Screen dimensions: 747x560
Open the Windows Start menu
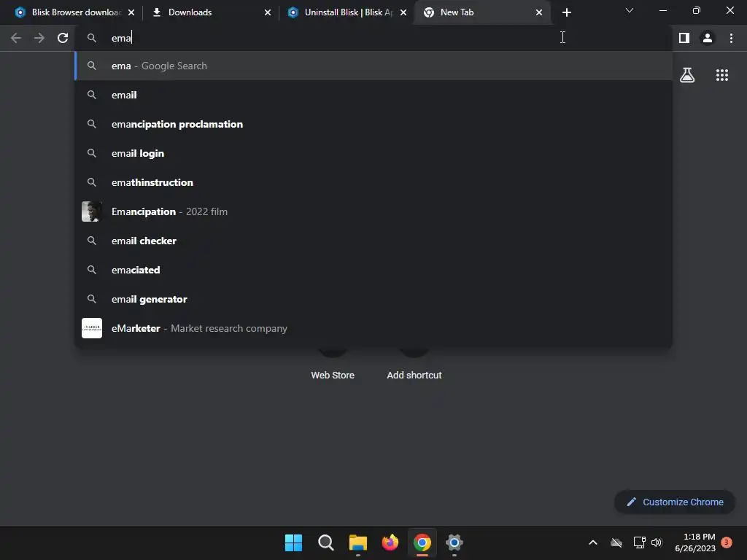coord(293,542)
